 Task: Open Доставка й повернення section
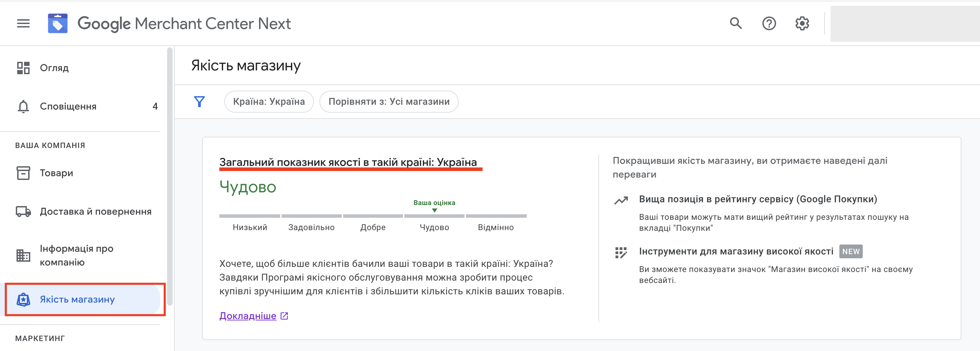(96, 212)
